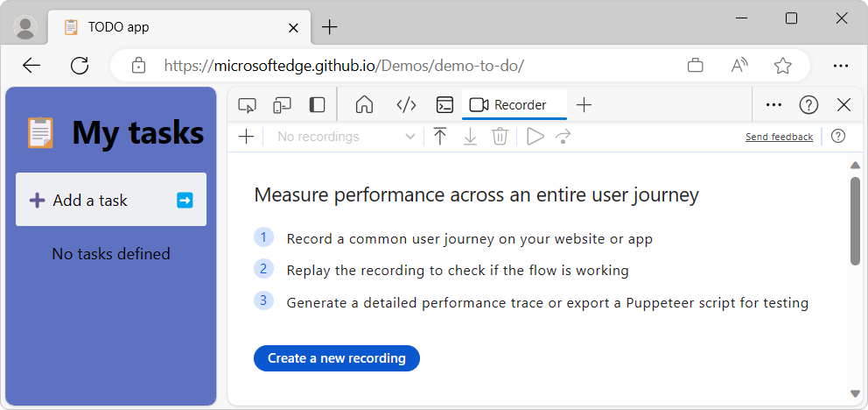
Task: Click the Create a new recording button
Action: point(337,358)
